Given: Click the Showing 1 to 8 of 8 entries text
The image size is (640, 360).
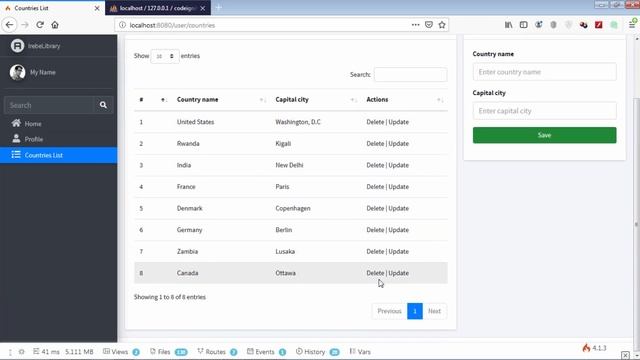Looking at the screenshot, I should click(x=170, y=297).
